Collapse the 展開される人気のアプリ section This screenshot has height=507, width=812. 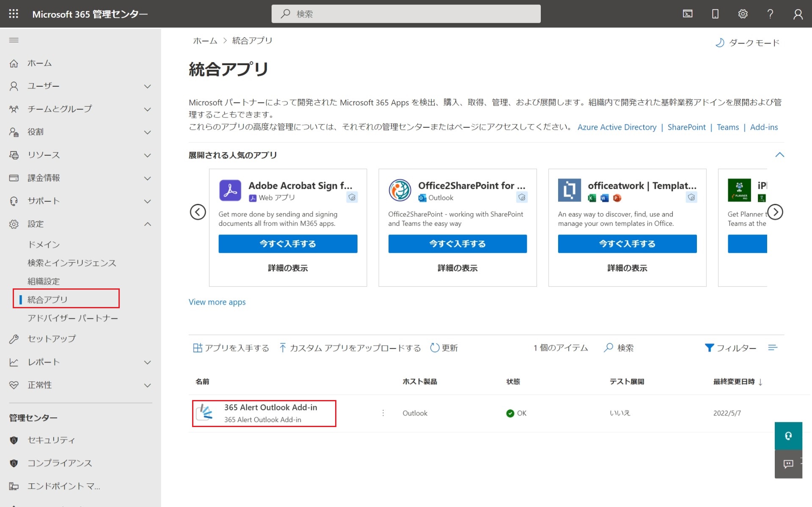point(779,155)
